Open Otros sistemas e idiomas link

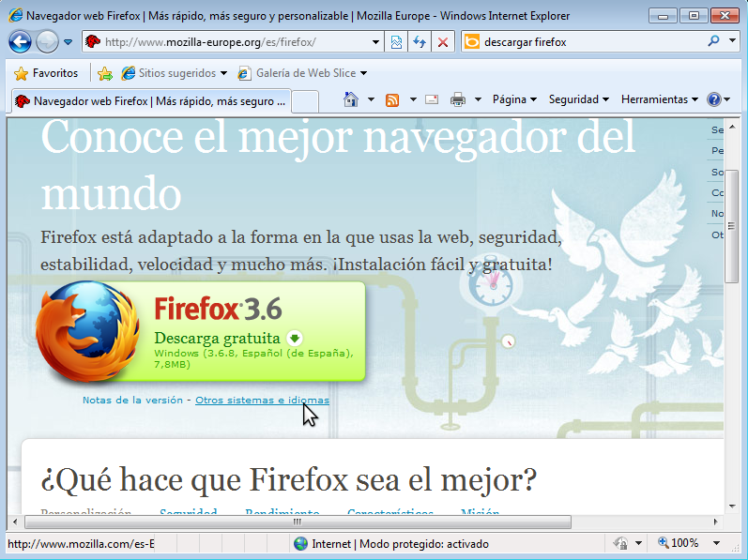(x=262, y=401)
